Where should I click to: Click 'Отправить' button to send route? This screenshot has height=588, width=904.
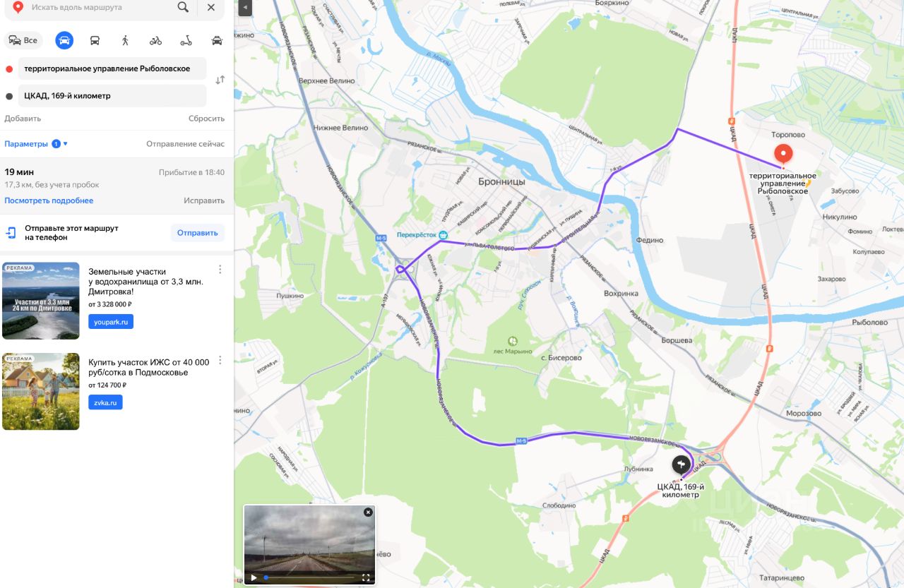(x=198, y=233)
